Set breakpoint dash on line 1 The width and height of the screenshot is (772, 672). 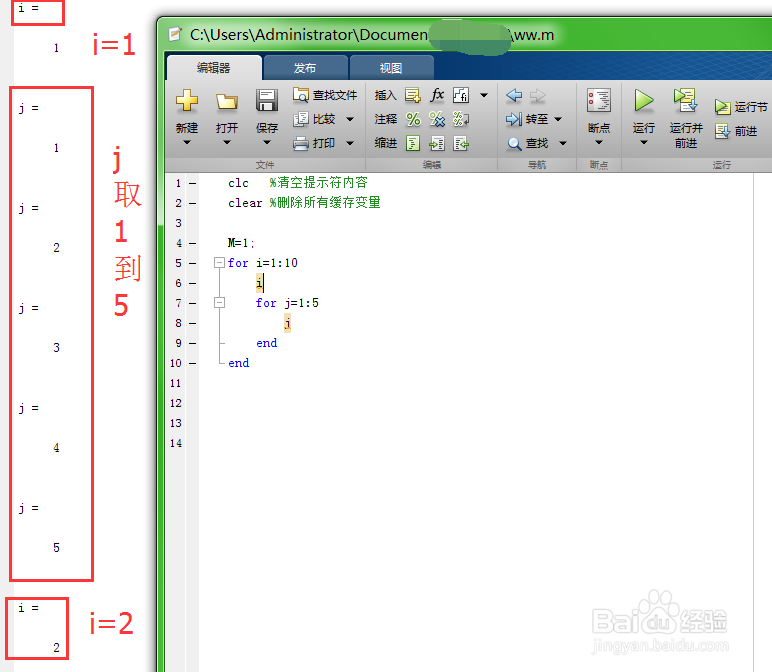(193, 183)
